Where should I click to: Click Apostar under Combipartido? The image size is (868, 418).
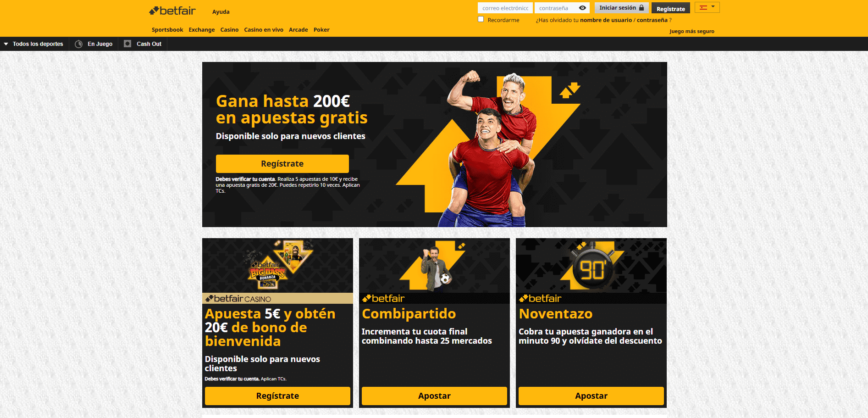click(434, 396)
